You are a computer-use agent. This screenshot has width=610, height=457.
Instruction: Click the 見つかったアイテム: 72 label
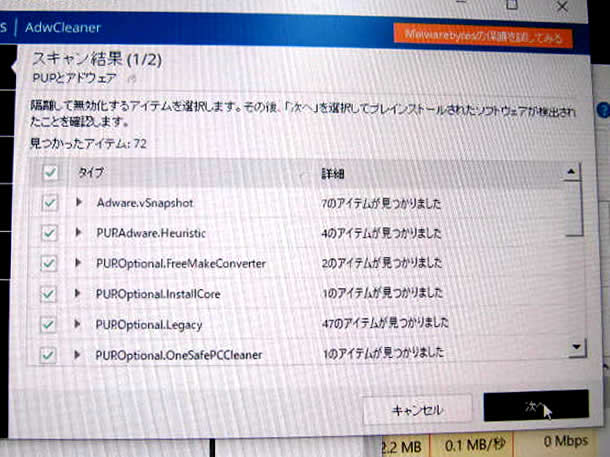(x=88, y=144)
